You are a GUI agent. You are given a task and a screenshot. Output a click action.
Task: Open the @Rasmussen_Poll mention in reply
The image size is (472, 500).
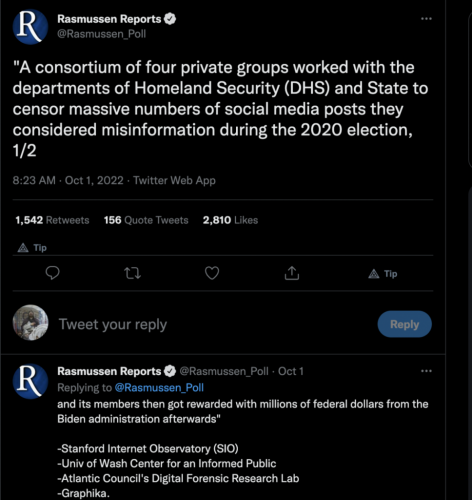[159, 387]
